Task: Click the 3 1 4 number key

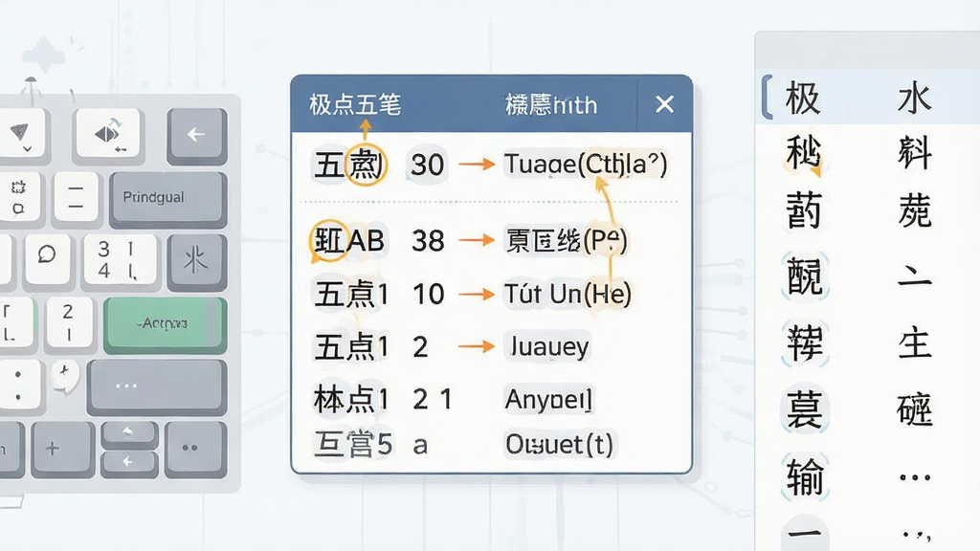Action: 119,259
